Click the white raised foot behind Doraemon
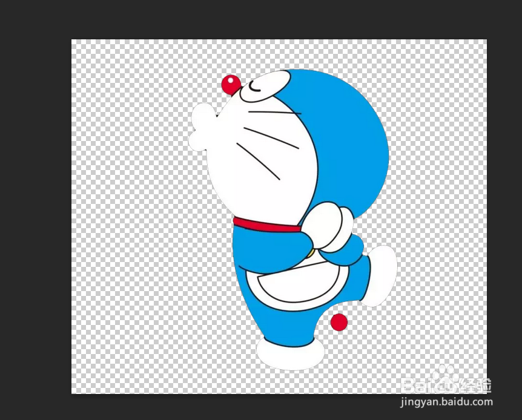Viewport: 522px width, 420px height. click(x=380, y=276)
